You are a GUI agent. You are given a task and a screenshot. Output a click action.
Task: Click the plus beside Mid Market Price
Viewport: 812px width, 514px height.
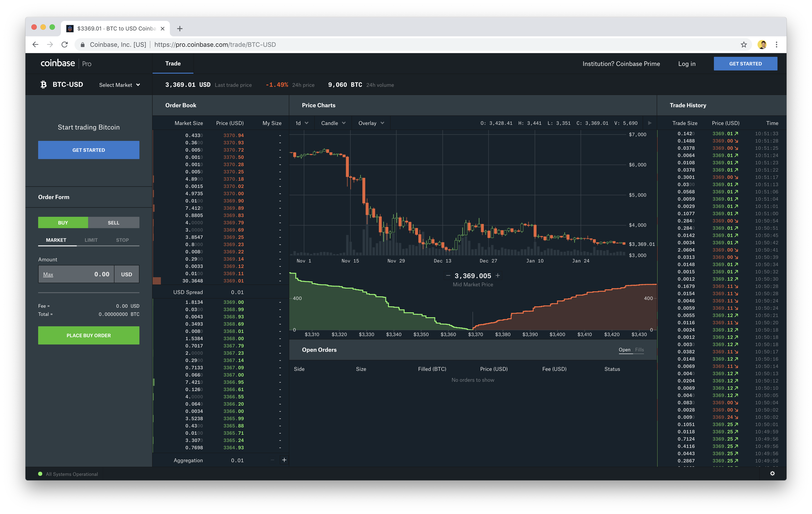pos(498,275)
